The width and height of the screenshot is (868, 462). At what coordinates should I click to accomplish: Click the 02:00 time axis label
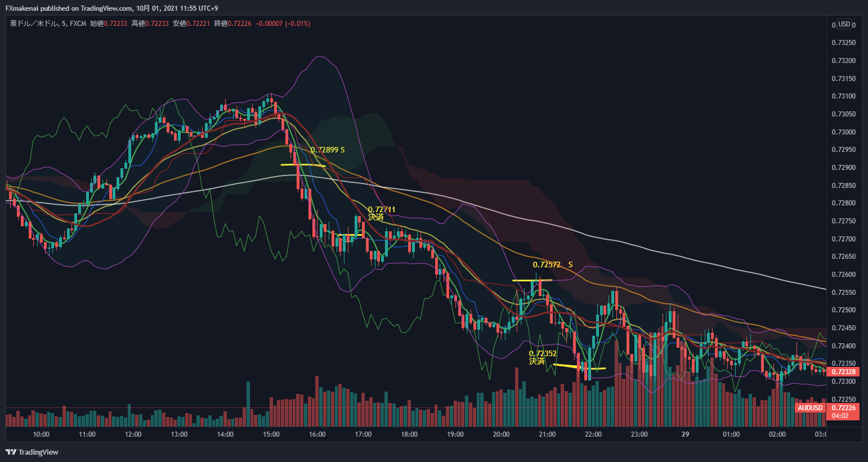click(777, 434)
